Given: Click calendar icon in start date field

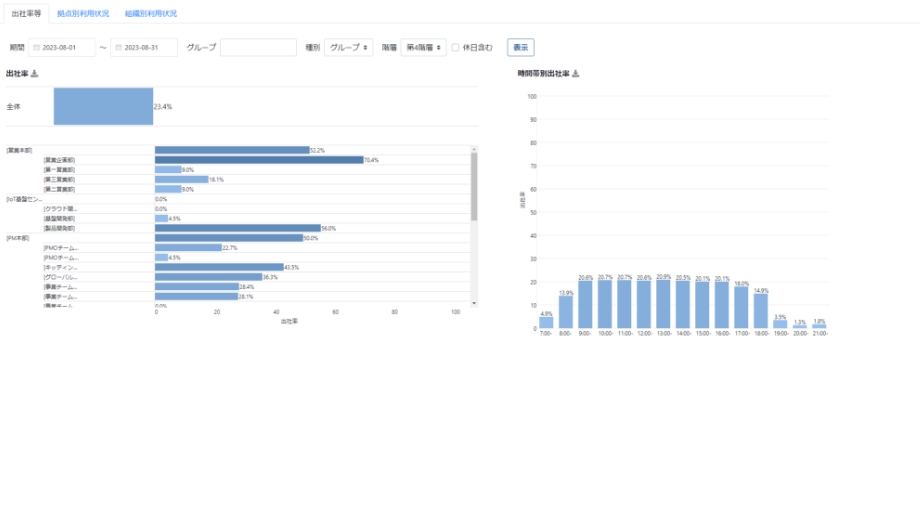Looking at the screenshot, I should pos(36,47).
